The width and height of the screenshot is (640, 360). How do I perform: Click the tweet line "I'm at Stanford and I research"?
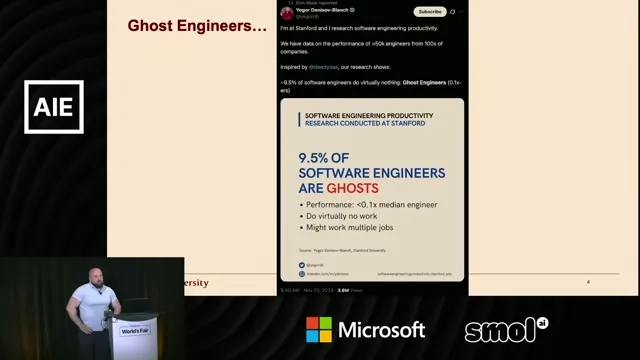pyautogui.click(x=359, y=28)
